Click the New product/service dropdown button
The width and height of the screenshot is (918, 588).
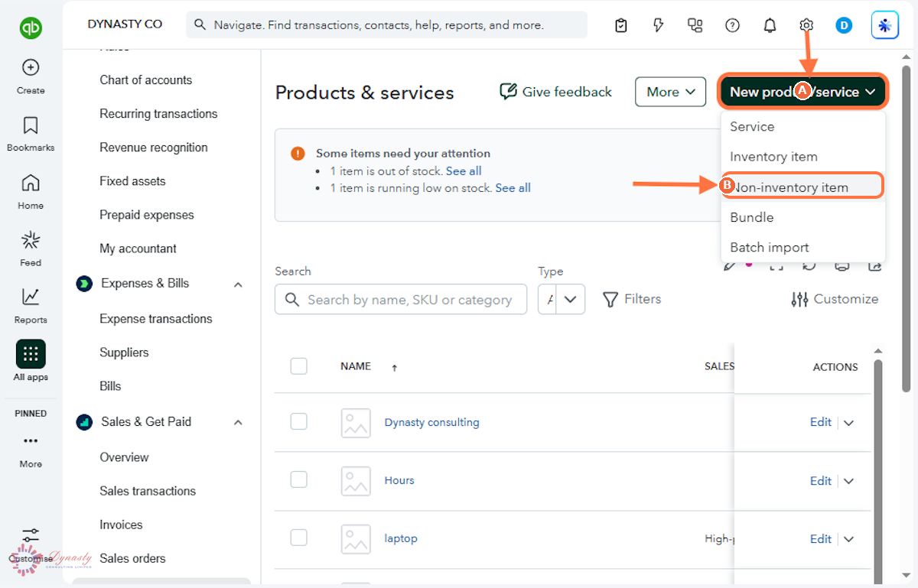802,92
